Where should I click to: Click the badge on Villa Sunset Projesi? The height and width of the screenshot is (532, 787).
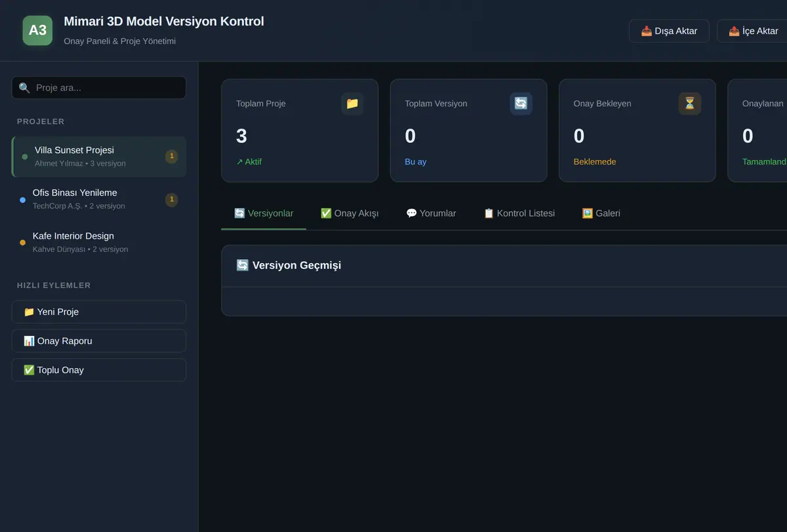pyautogui.click(x=171, y=156)
